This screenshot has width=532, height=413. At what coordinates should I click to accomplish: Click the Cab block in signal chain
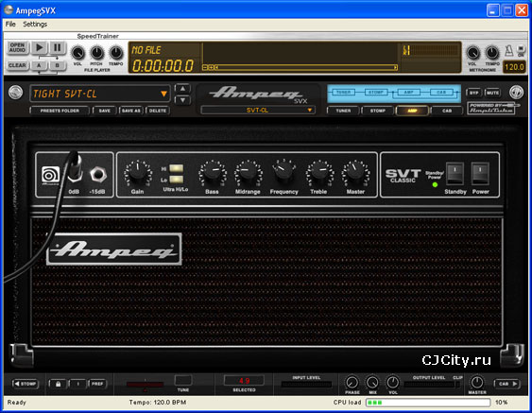click(x=441, y=93)
